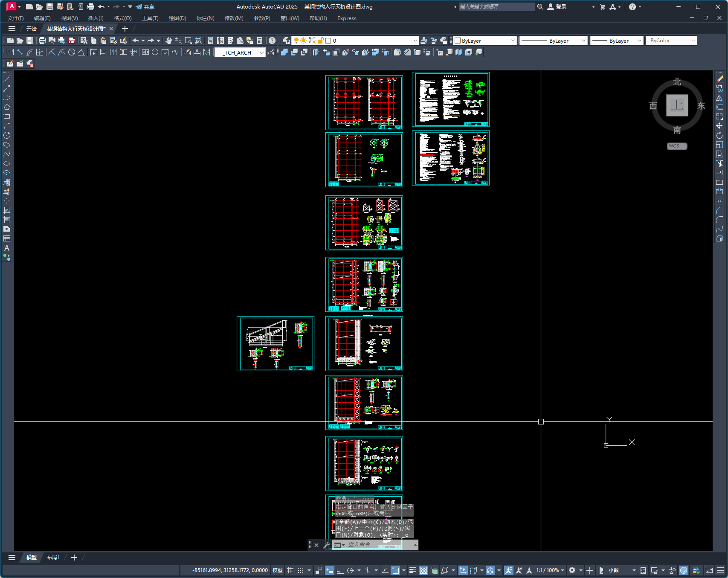Image resolution: width=728 pixels, height=578 pixels.
Task: Open the Express menu
Action: 347,18
